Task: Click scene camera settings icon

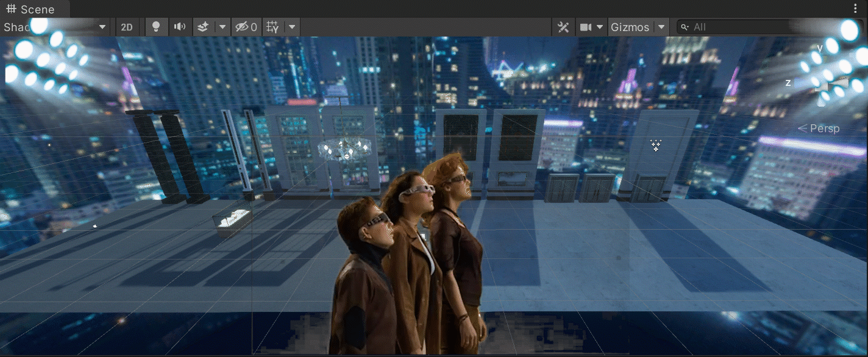Action: pyautogui.click(x=586, y=27)
